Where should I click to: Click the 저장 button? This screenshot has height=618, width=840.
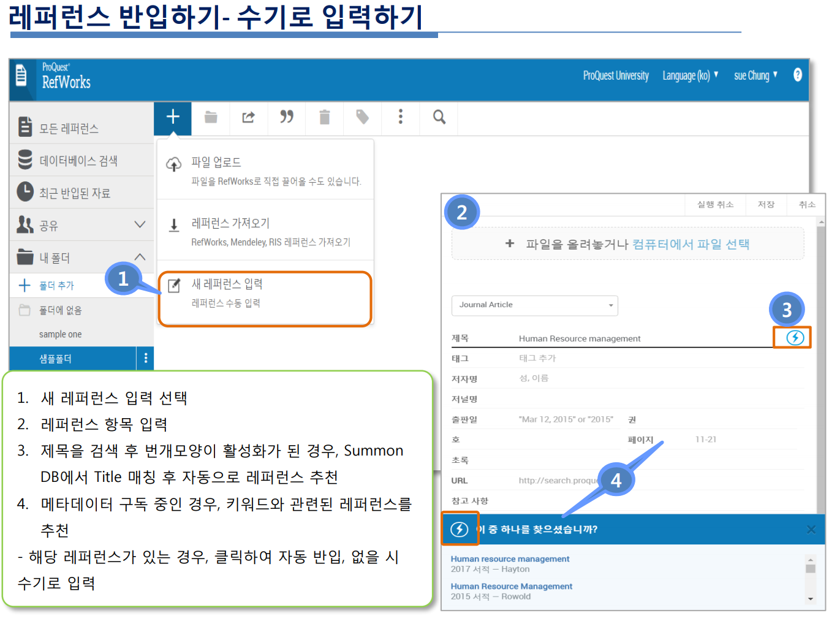pyautogui.click(x=766, y=205)
